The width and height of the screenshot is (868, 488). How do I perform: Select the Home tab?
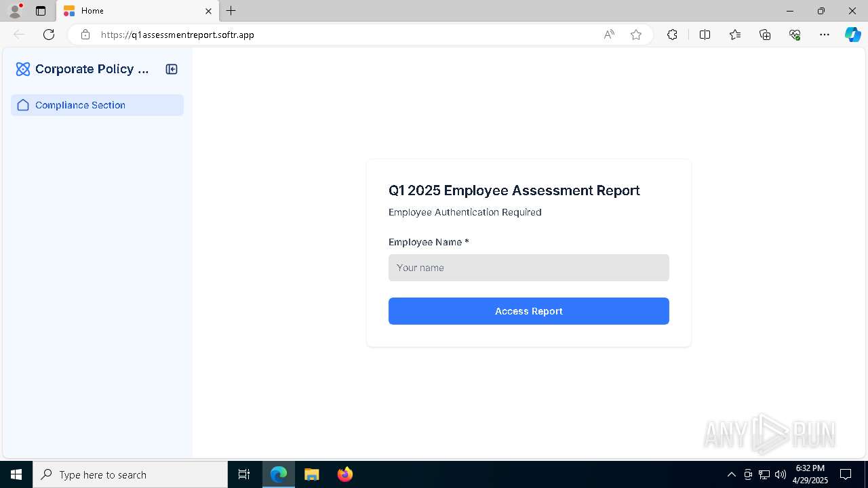138,11
